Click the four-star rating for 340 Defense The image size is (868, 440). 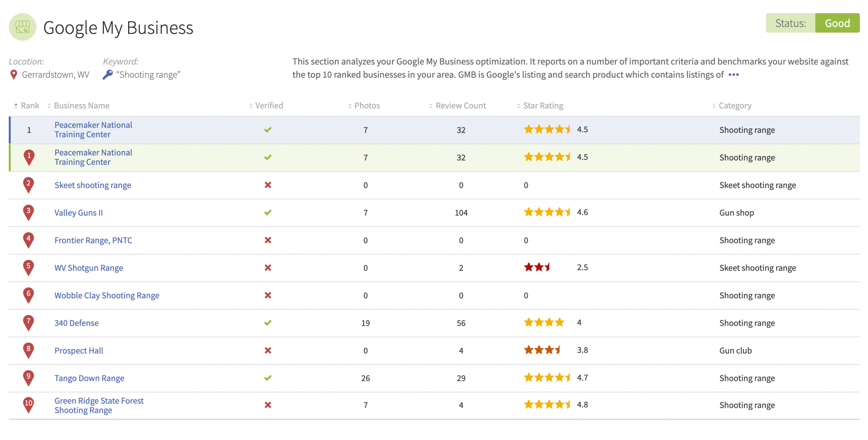[553, 322]
